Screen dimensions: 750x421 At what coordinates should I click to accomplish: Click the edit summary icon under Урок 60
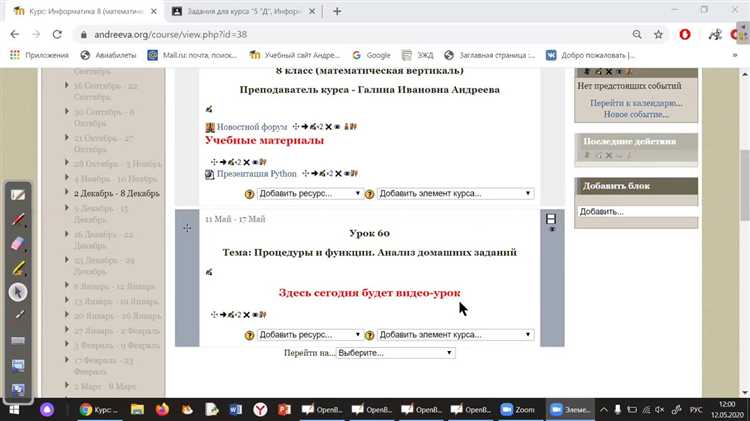[209, 272]
